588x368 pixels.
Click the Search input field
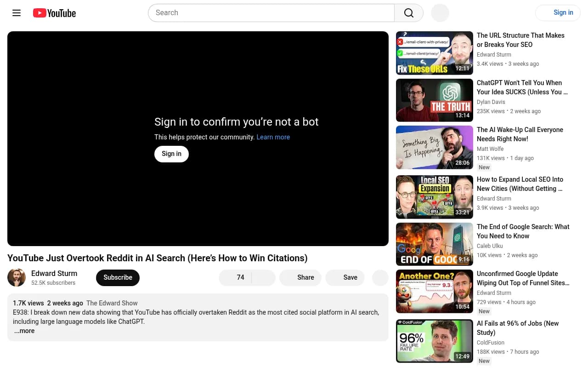coord(271,13)
